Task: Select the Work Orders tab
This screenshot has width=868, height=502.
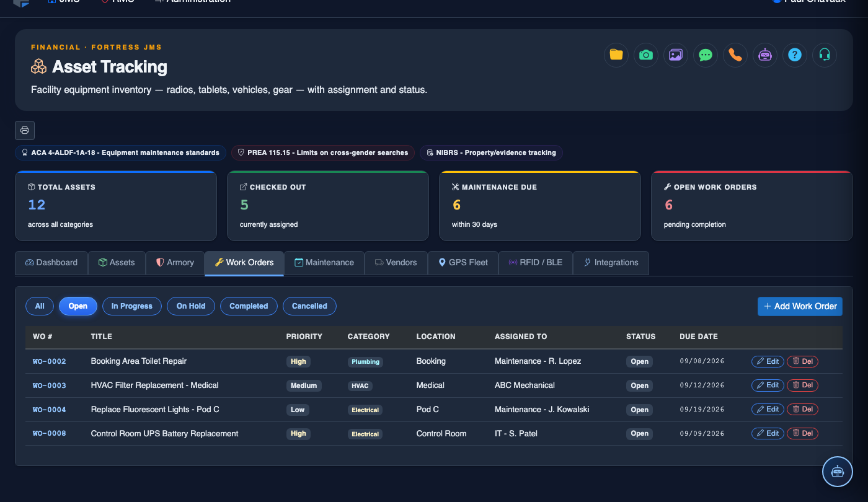Action: 244,263
